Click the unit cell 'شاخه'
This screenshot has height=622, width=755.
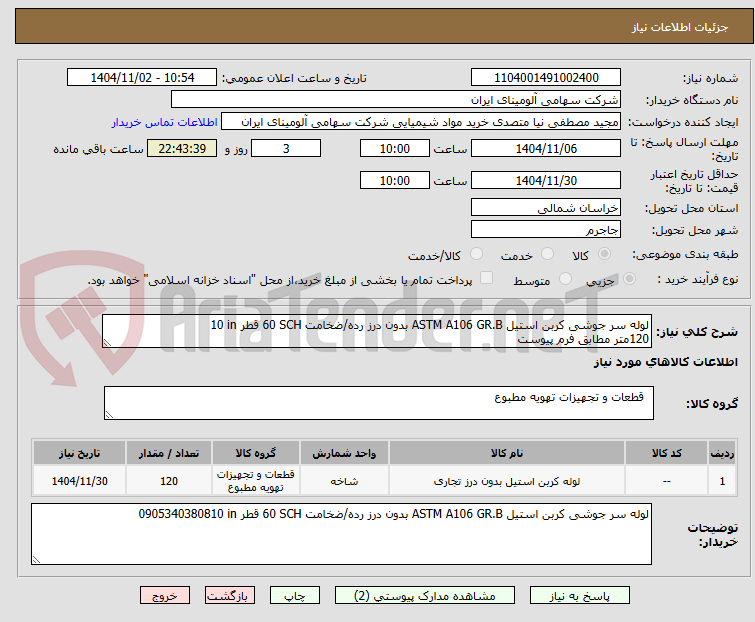coord(344,481)
